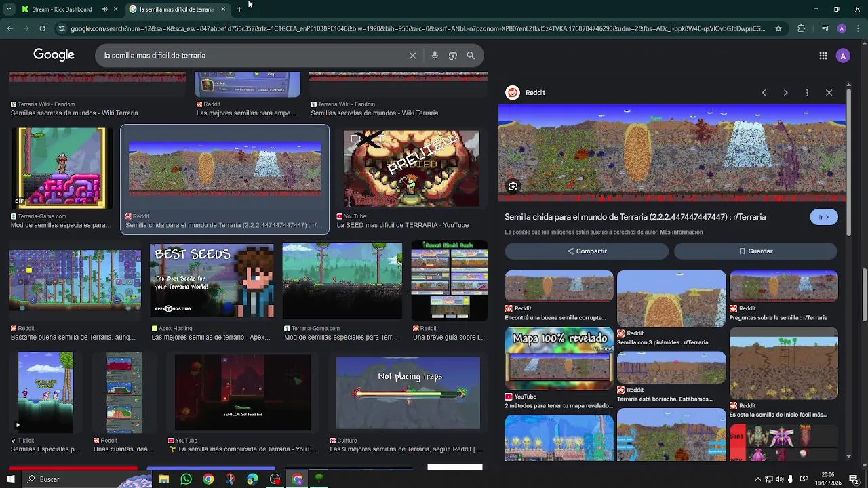The width and height of the screenshot is (868, 488).
Task: Open the BEST SEEDS Apex Hosting thumbnail
Action: (x=212, y=281)
